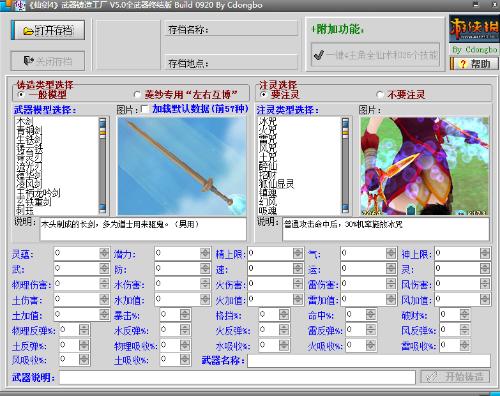Click the 暴击% spinner arrows
The image size is (500, 396).
click(x=185, y=314)
